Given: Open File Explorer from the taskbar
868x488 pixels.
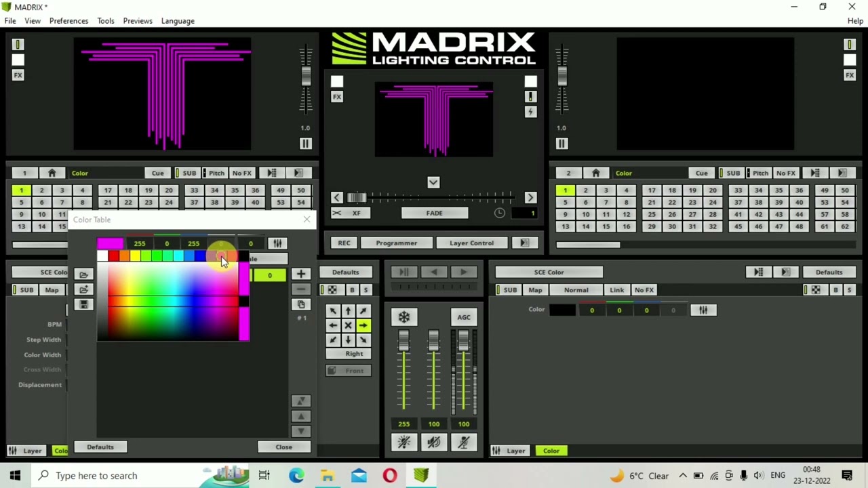Looking at the screenshot, I should click(328, 475).
